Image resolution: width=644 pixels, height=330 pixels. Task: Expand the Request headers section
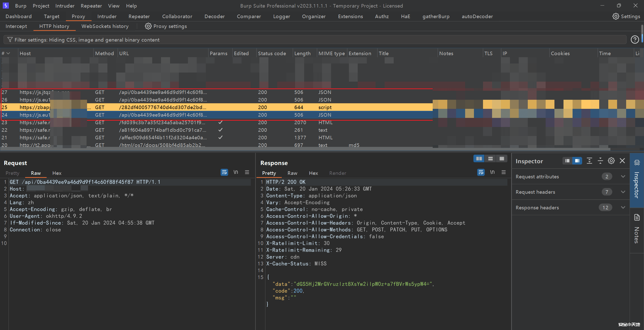[623, 192]
